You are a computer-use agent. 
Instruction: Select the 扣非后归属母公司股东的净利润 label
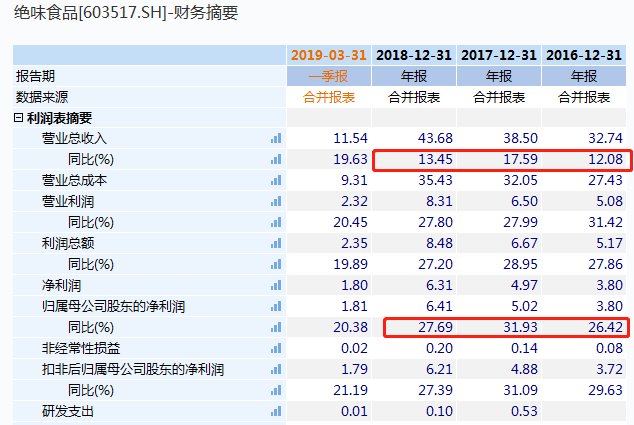click(133, 370)
